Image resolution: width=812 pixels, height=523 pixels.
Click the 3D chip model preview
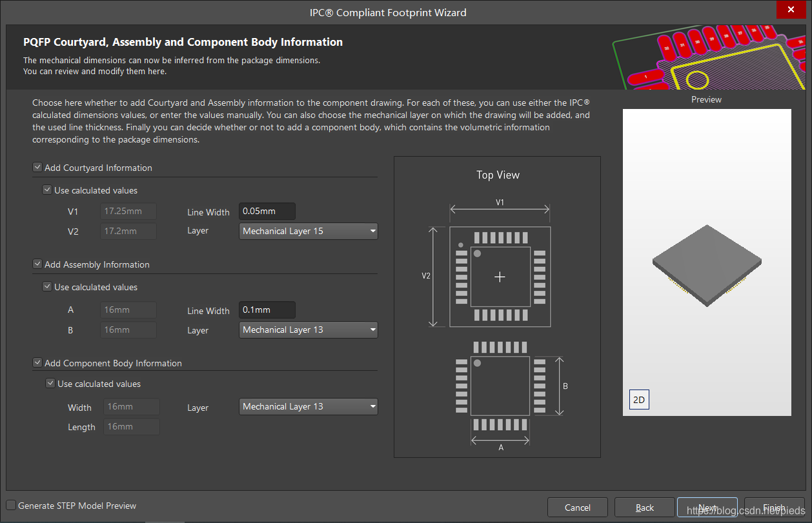point(706,264)
